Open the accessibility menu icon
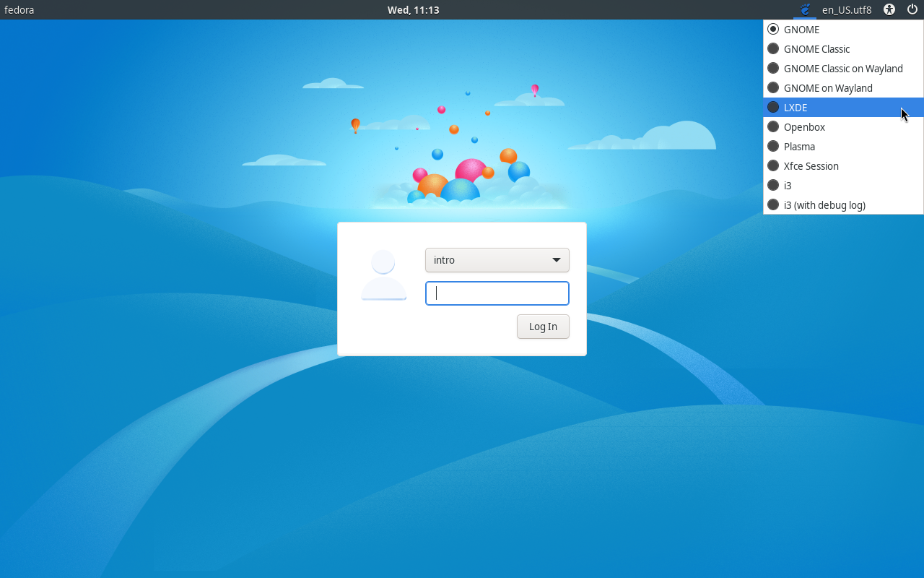 pyautogui.click(x=889, y=10)
